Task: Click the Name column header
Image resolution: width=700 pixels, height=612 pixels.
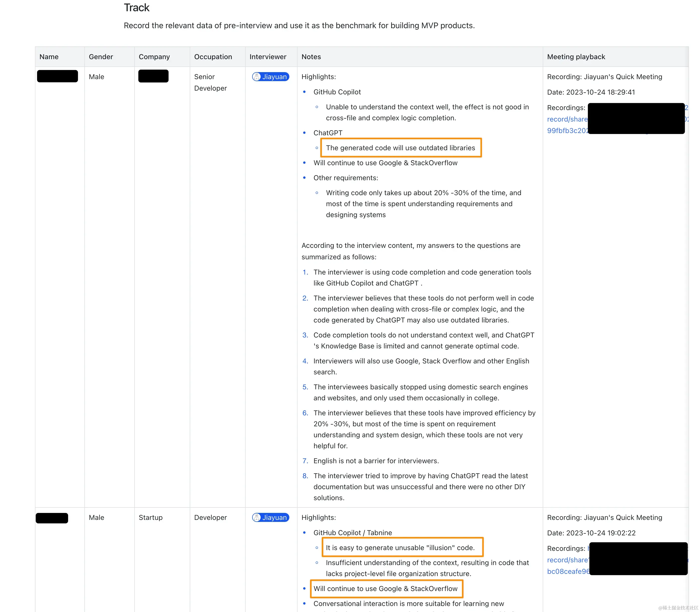Action: click(49, 57)
